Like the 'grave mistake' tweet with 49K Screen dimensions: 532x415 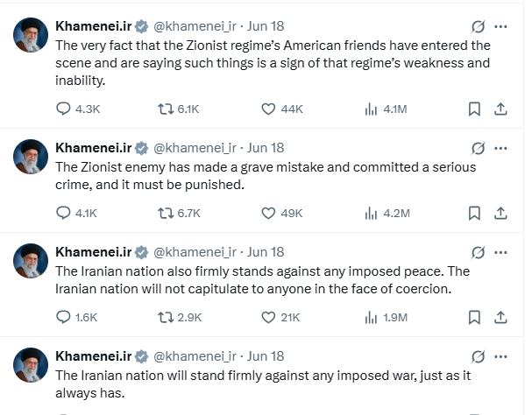[282, 214]
